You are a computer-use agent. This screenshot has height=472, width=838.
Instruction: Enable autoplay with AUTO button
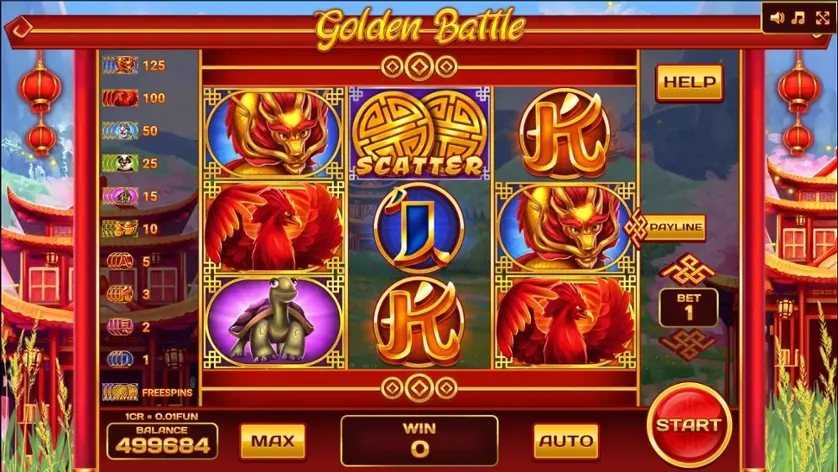click(566, 441)
